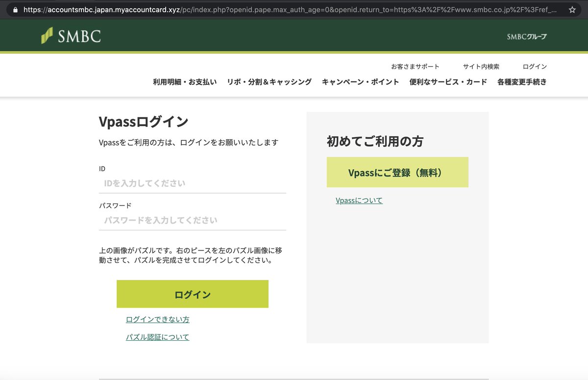Click the Vpassをご利用の方は subtitle text
The height and width of the screenshot is (380, 588).
tap(189, 143)
